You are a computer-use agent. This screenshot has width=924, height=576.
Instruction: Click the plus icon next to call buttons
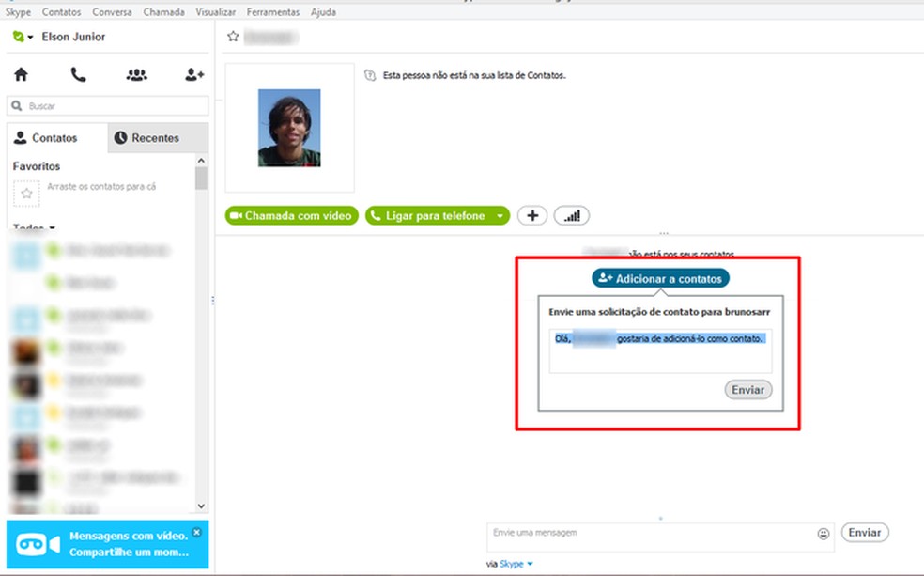tap(531, 215)
